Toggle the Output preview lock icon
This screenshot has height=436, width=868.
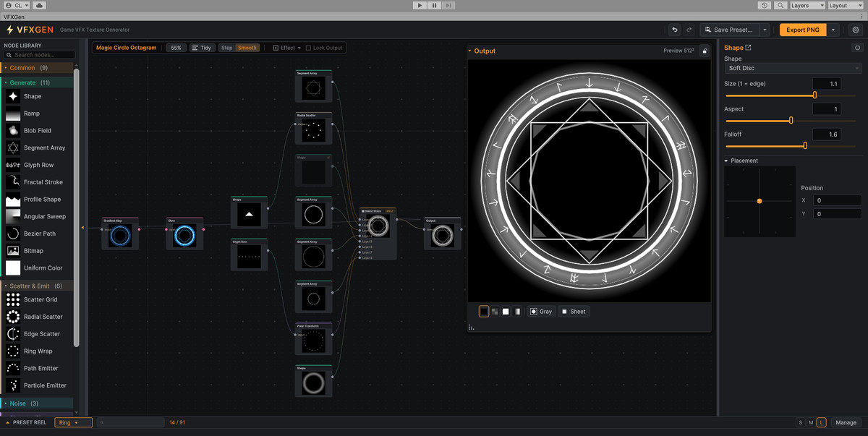[705, 51]
